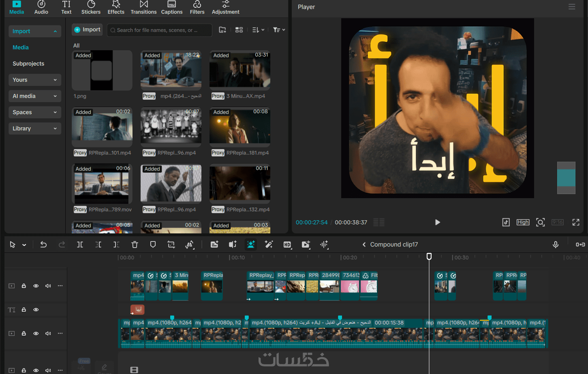The image size is (588, 374).
Task: Select the RPRepla...132.mp4 thumbnail
Action: click(x=240, y=184)
